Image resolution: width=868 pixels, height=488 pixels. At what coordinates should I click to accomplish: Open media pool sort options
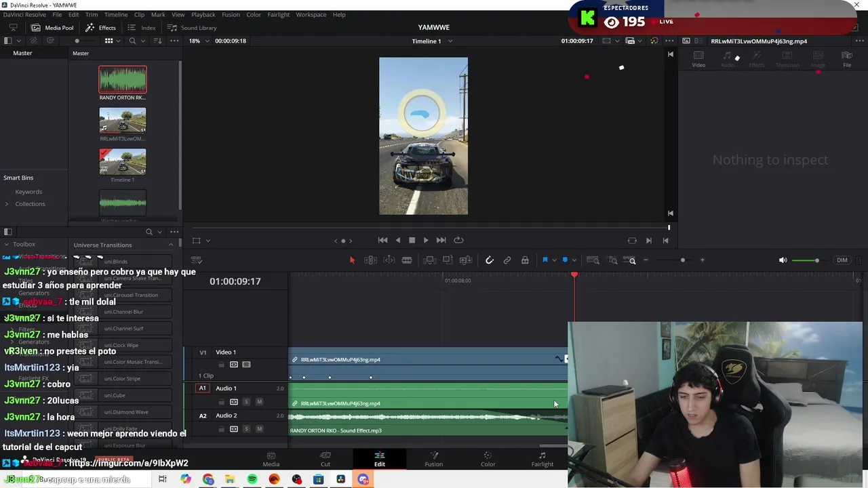point(158,41)
